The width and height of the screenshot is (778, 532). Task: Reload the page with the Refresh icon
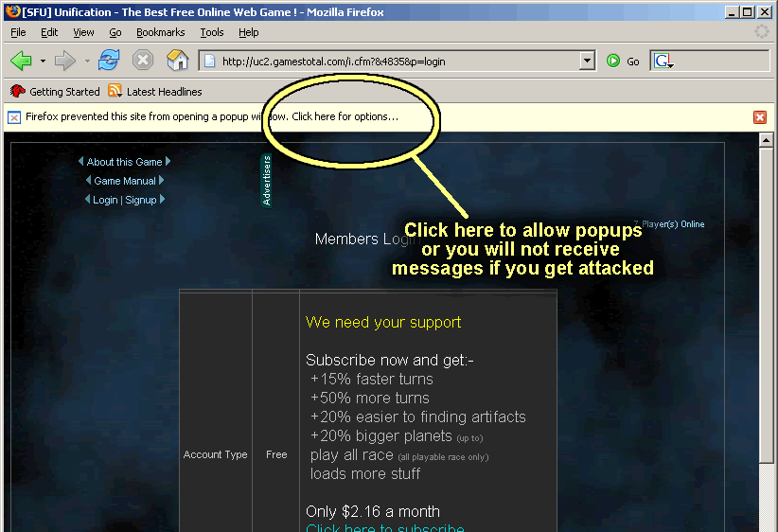109,61
